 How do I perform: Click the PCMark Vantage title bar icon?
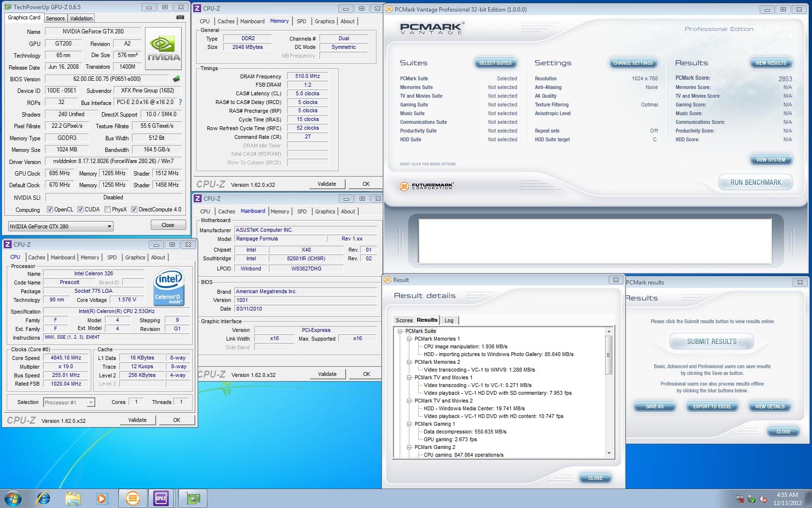click(x=389, y=9)
